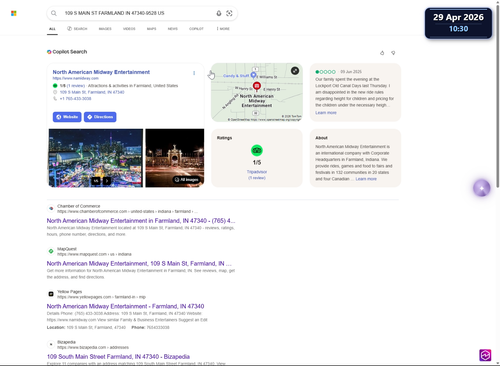Open the Chamber of Commerce result title
500x366 pixels.
141,221
